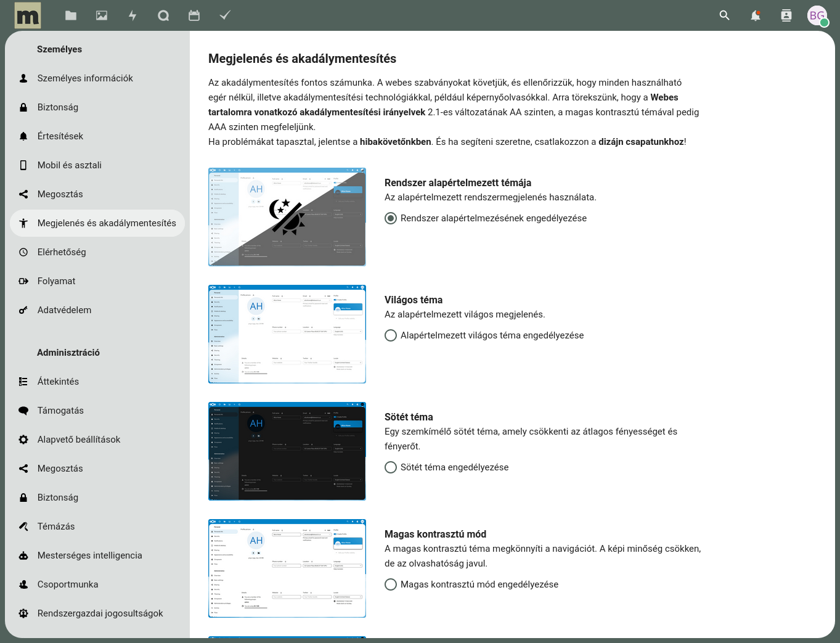Image resolution: width=840 pixels, height=643 pixels.
Task: Open the Photos app icon
Action: pyautogui.click(x=102, y=15)
